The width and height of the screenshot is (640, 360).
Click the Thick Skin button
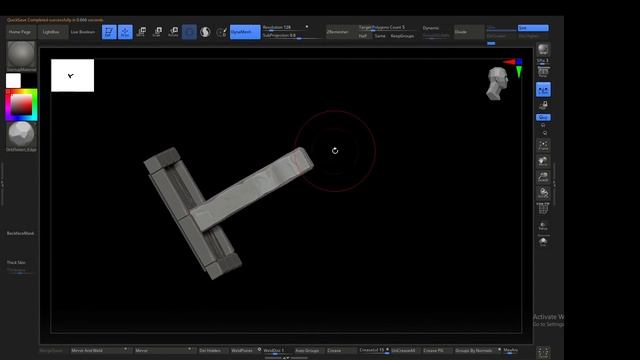[x=16, y=262]
